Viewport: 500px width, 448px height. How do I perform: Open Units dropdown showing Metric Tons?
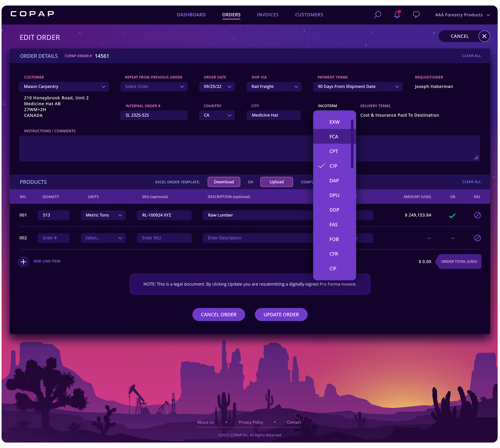coord(103,215)
